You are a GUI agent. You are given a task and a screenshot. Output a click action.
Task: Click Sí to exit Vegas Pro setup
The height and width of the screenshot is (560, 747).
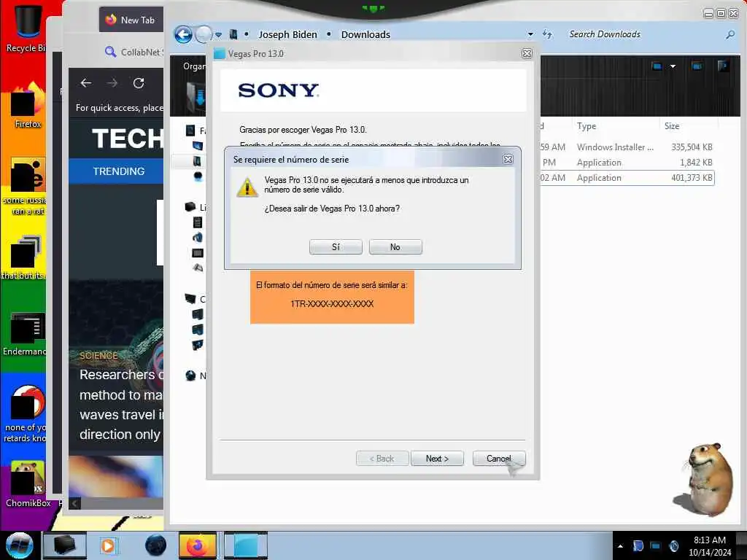[336, 246]
